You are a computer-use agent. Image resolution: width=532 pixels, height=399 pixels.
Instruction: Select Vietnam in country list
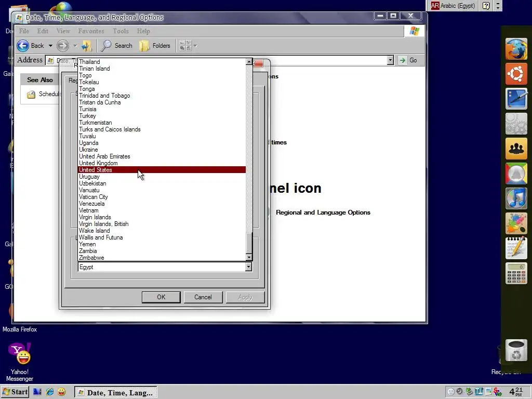[162, 210]
